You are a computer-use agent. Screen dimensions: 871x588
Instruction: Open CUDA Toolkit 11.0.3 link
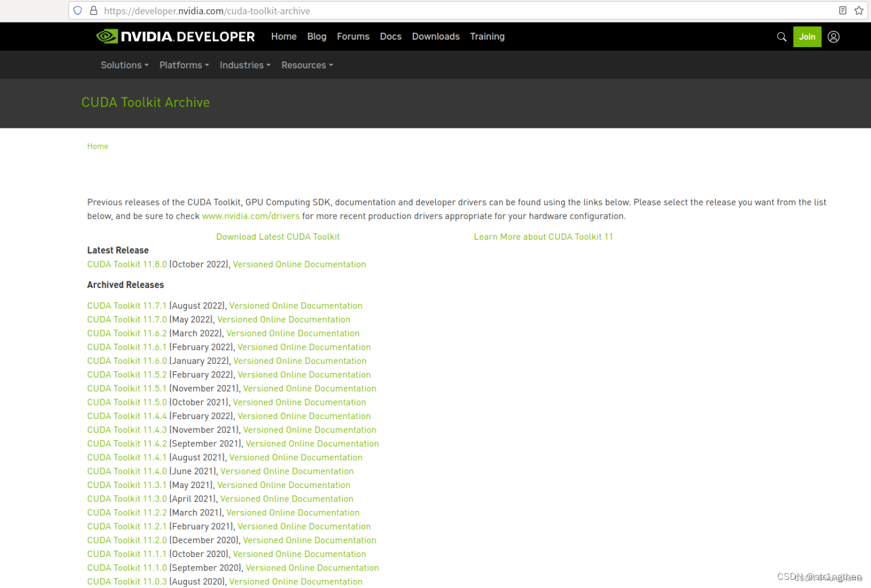coord(127,582)
